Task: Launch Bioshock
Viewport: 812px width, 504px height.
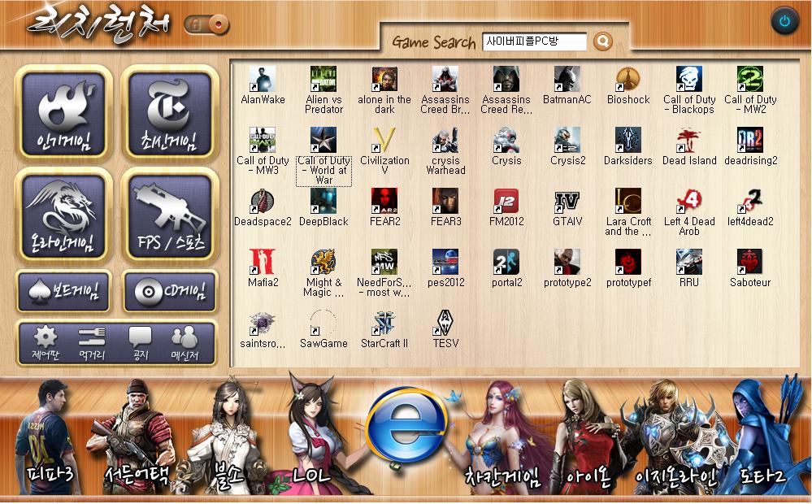Action: pyautogui.click(x=628, y=85)
